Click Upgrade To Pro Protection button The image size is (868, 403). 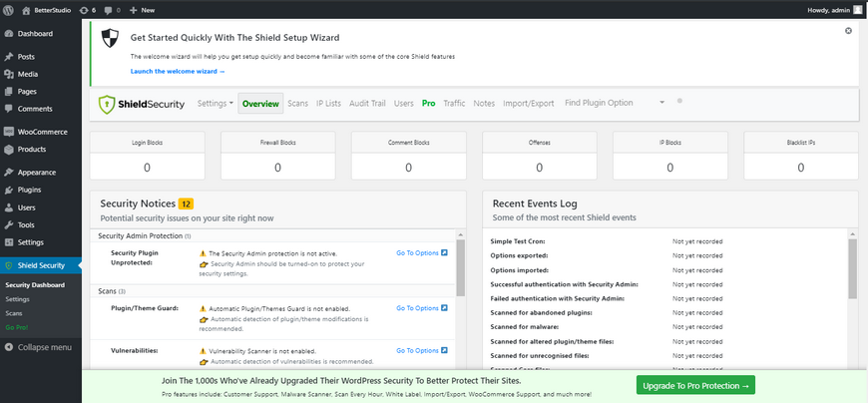(695, 385)
